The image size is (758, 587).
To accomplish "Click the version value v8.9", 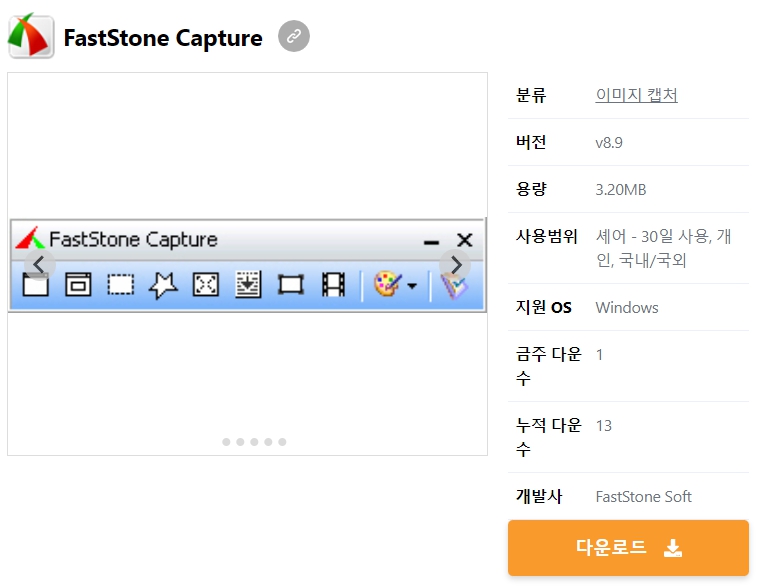I will point(609,143).
